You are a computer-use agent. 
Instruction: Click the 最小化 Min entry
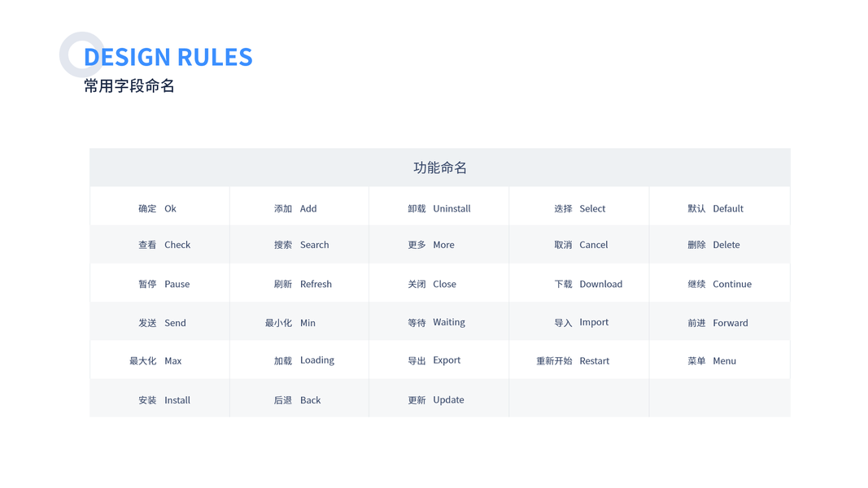(x=290, y=323)
